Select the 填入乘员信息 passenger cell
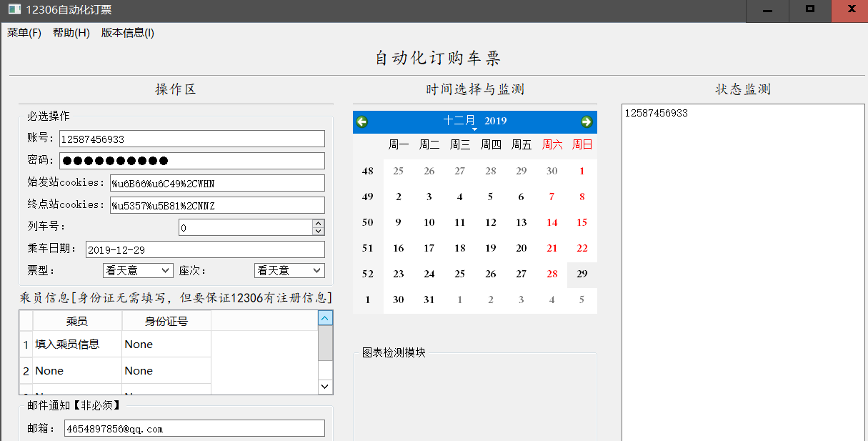Viewport: 868px width, 441px height. pyautogui.click(x=77, y=345)
